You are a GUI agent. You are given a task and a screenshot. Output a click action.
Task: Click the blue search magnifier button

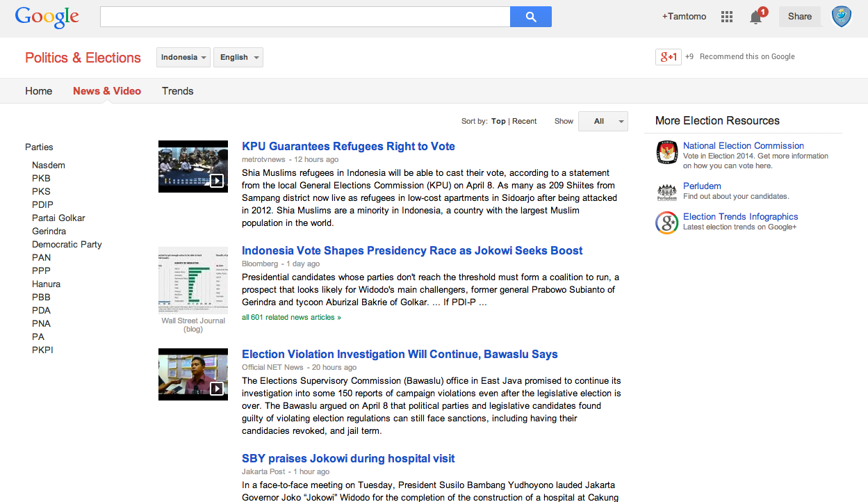(531, 17)
